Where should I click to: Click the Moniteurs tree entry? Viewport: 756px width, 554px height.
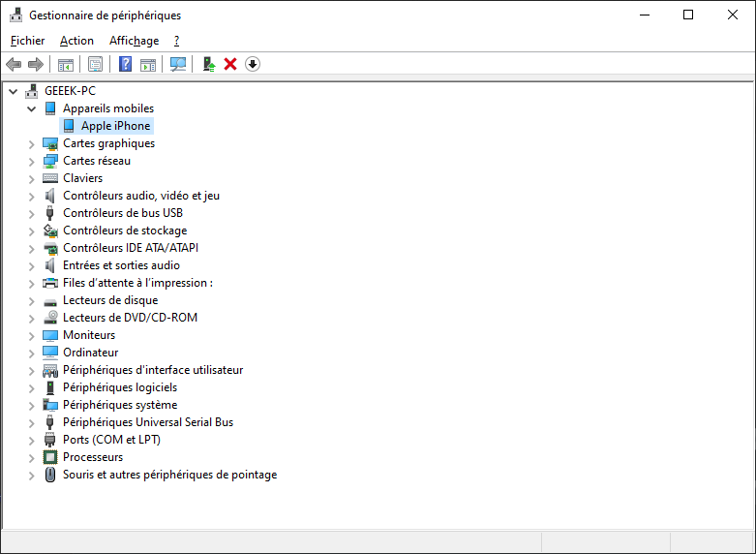click(x=89, y=335)
